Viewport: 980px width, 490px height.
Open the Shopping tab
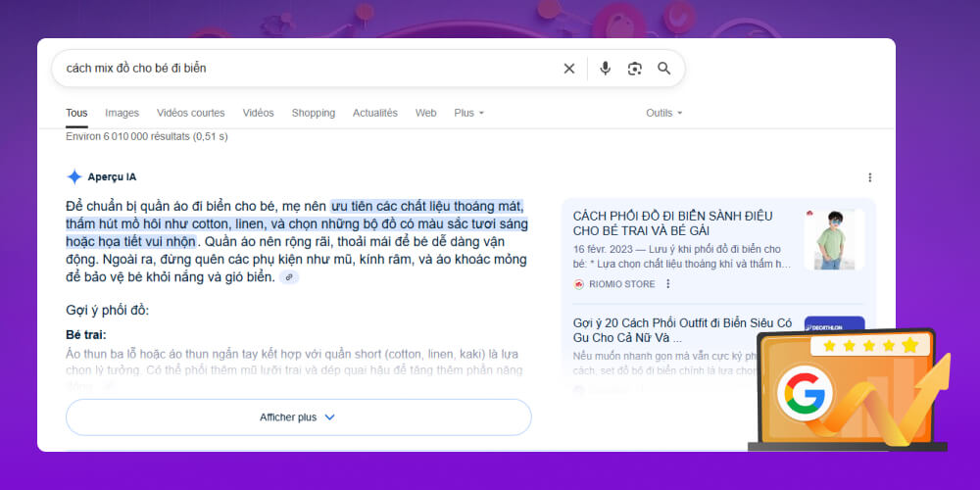click(x=314, y=113)
